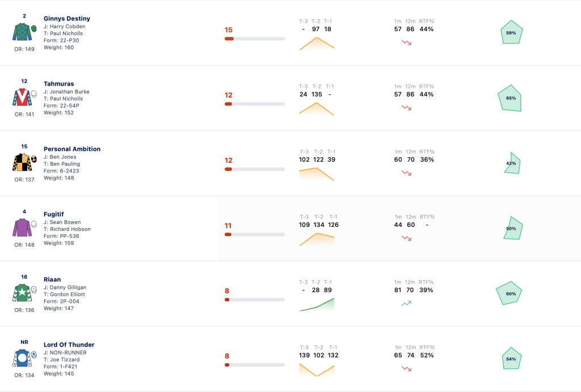Click the Fugitif horse name
The width and height of the screenshot is (581, 392).
[x=54, y=214]
